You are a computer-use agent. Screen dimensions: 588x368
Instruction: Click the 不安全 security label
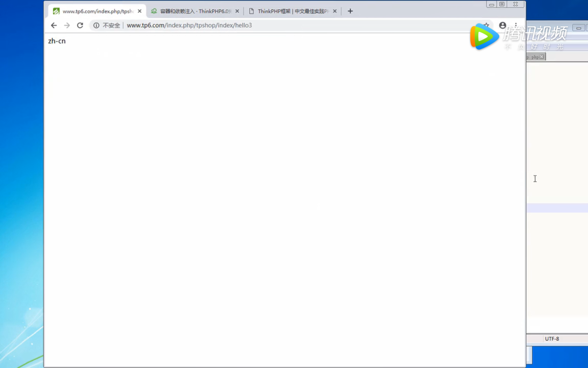coord(111,25)
